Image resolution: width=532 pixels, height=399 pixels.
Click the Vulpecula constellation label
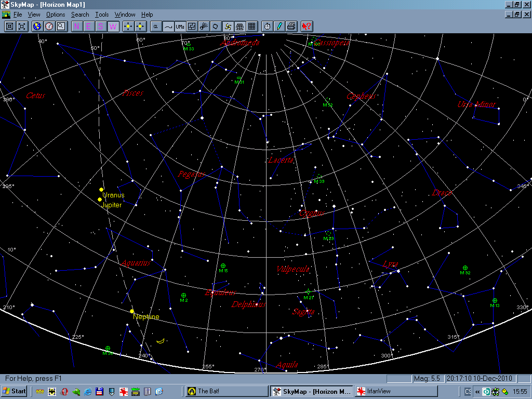(x=293, y=270)
